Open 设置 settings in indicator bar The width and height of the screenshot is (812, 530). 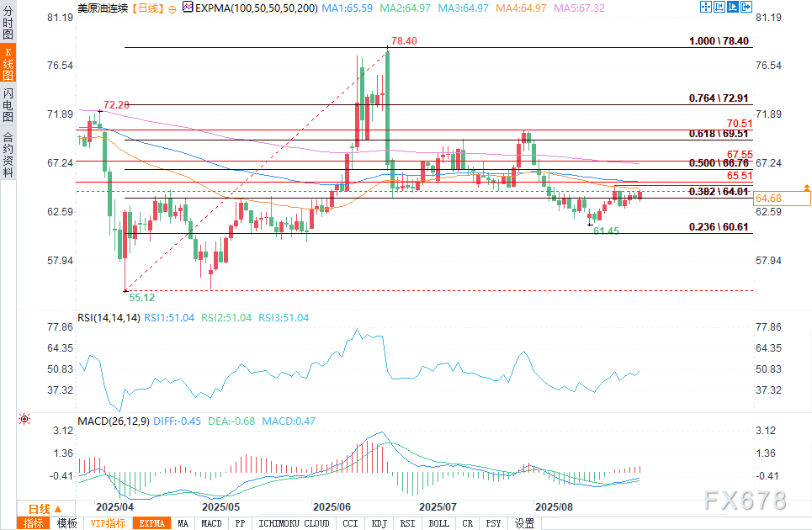tap(524, 523)
